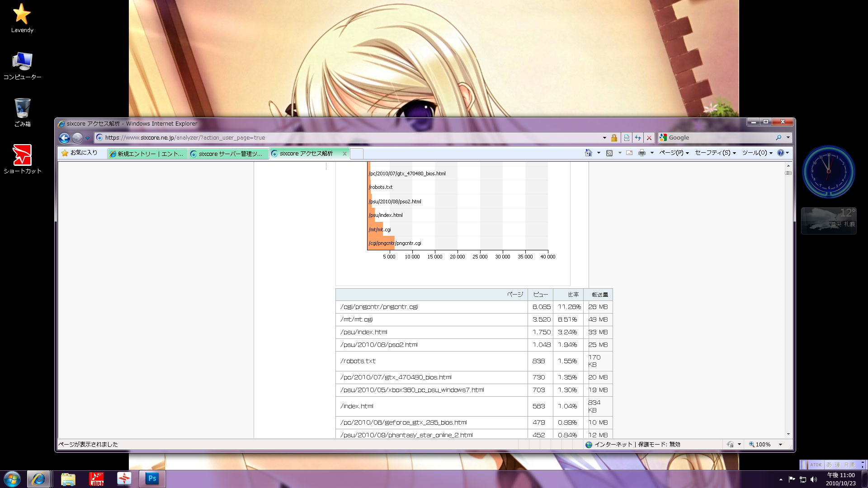Click the status bar privacy settings icon
Image resolution: width=868 pixels, height=488 pixels.
[730, 445]
